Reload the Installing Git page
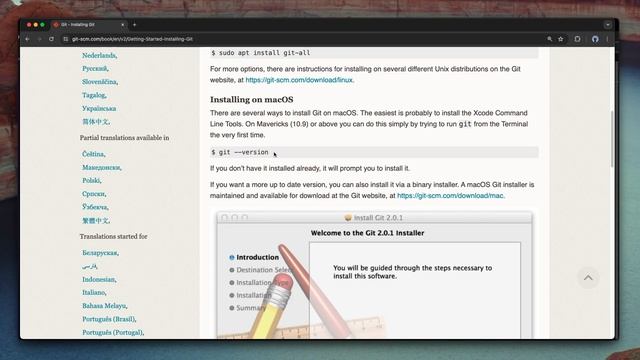The image size is (640, 360). [51, 39]
